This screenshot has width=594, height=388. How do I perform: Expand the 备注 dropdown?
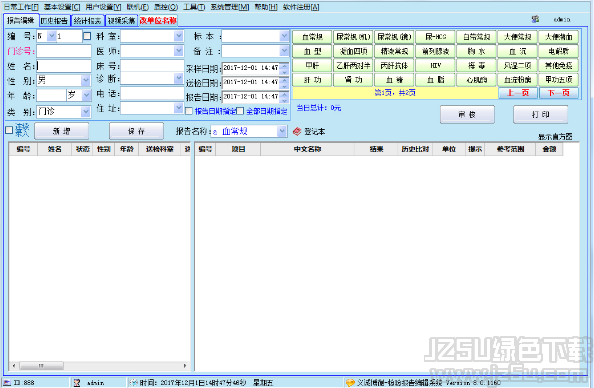click(x=284, y=51)
